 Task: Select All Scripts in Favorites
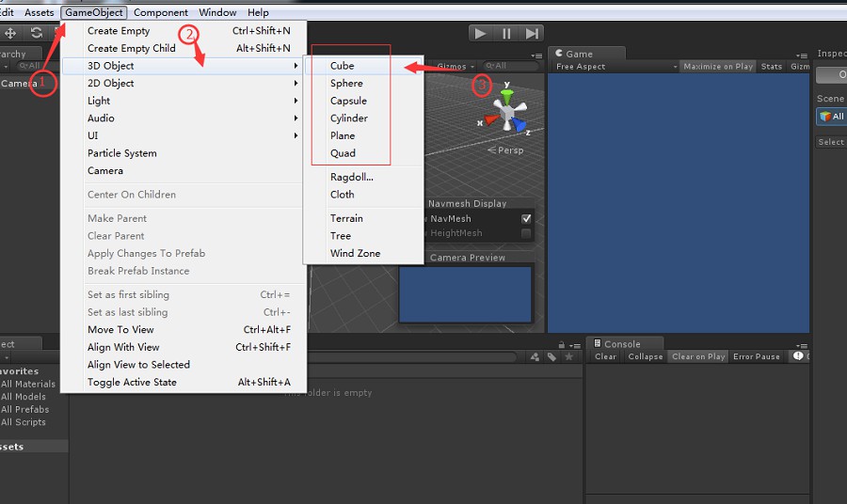pyautogui.click(x=24, y=422)
